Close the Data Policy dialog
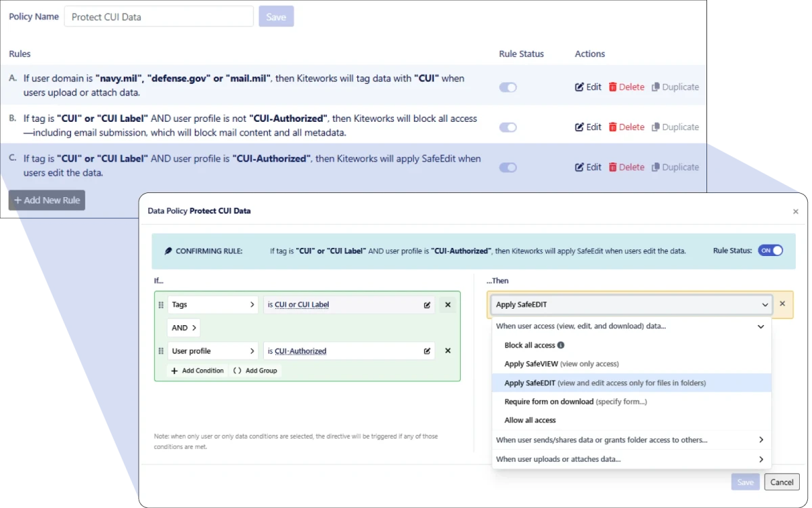 (x=796, y=211)
